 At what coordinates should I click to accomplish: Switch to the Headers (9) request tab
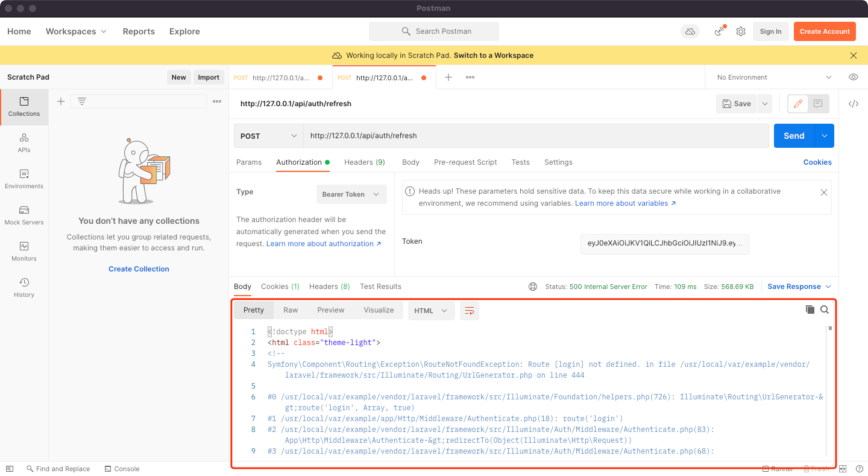[365, 162]
